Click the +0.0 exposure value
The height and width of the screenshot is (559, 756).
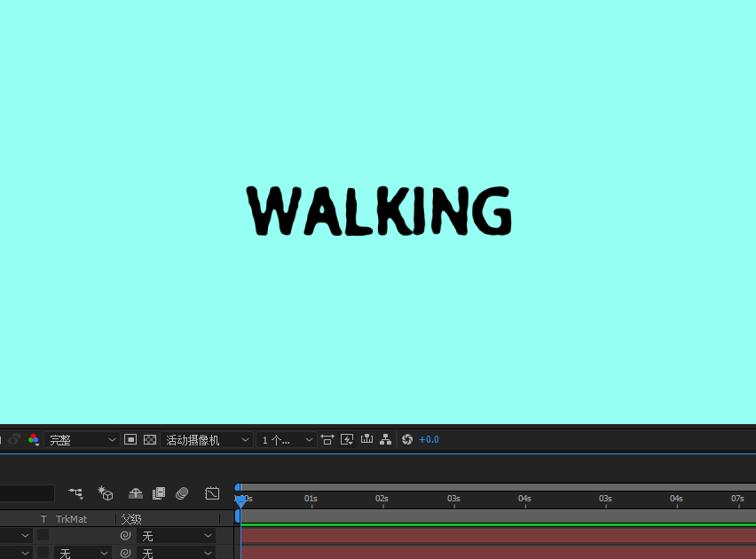pyautogui.click(x=429, y=439)
